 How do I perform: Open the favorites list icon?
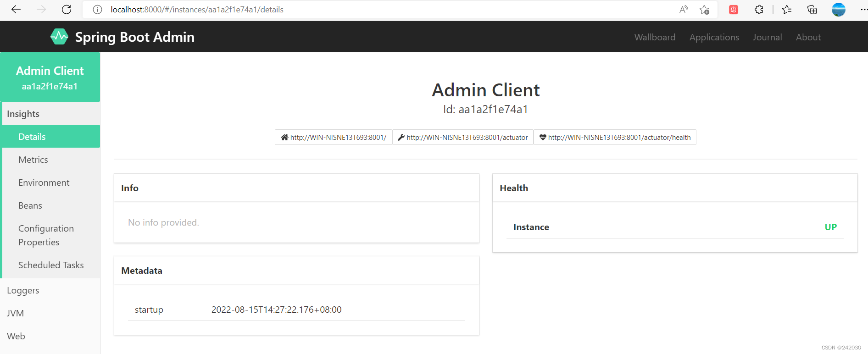tap(787, 10)
